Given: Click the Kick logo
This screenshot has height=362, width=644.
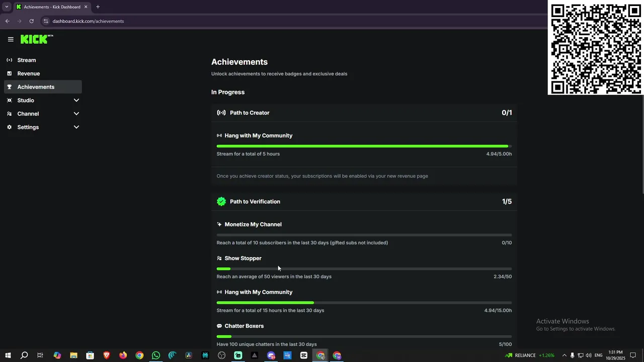Looking at the screenshot, I should pyautogui.click(x=37, y=39).
